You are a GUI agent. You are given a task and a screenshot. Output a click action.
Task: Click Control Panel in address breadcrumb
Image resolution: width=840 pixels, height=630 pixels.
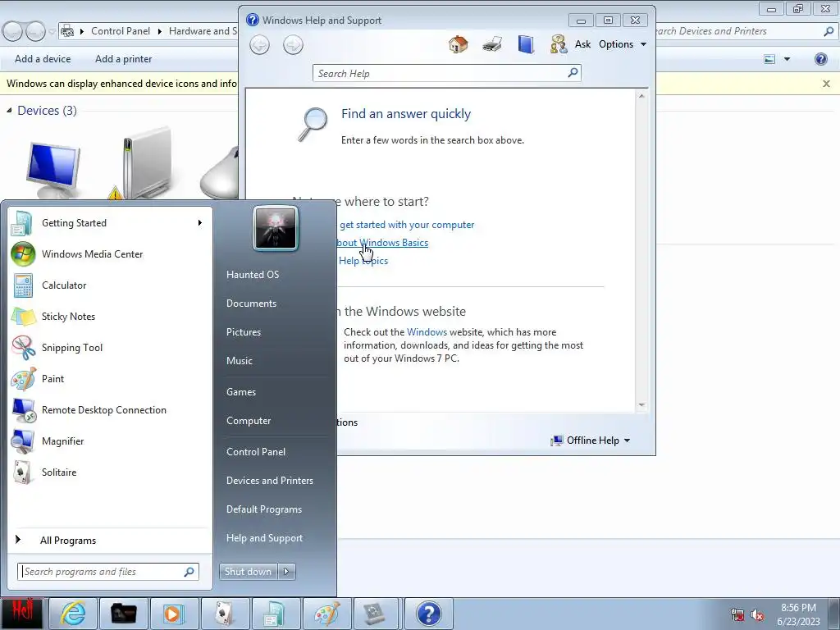pyautogui.click(x=121, y=31)
